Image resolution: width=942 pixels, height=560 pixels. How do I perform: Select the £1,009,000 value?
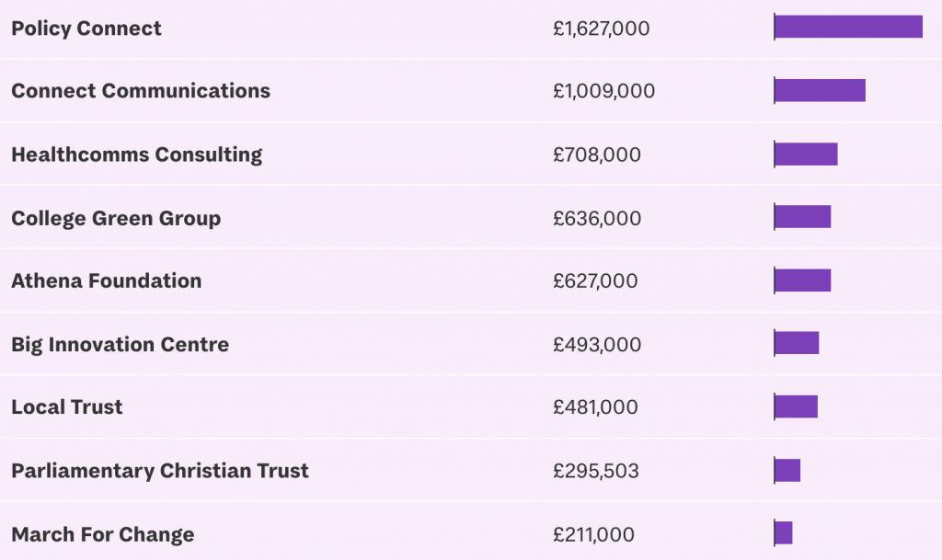click(603, 91)
